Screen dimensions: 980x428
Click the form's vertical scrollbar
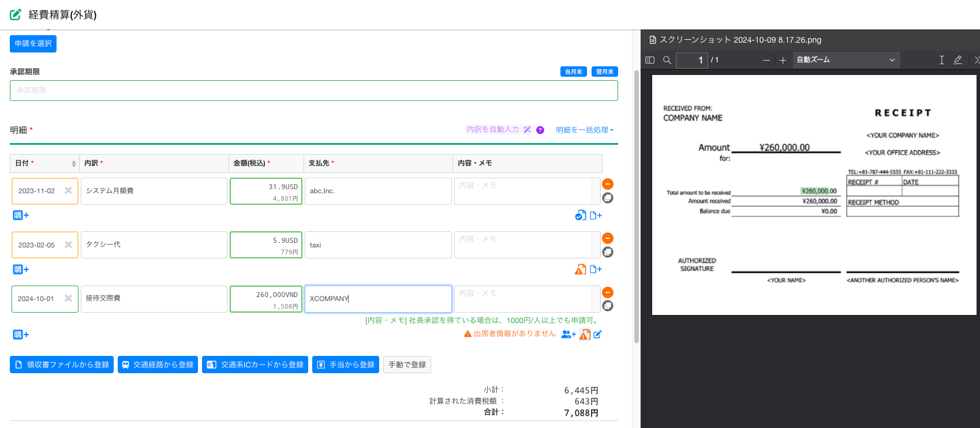(x=637, y=207)
